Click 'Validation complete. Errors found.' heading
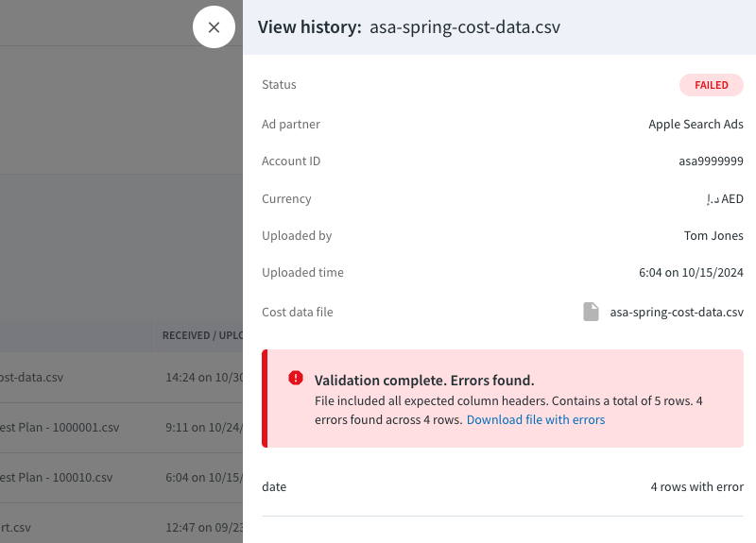The height and width of the screenshot is (543, 756). (424, 381)
